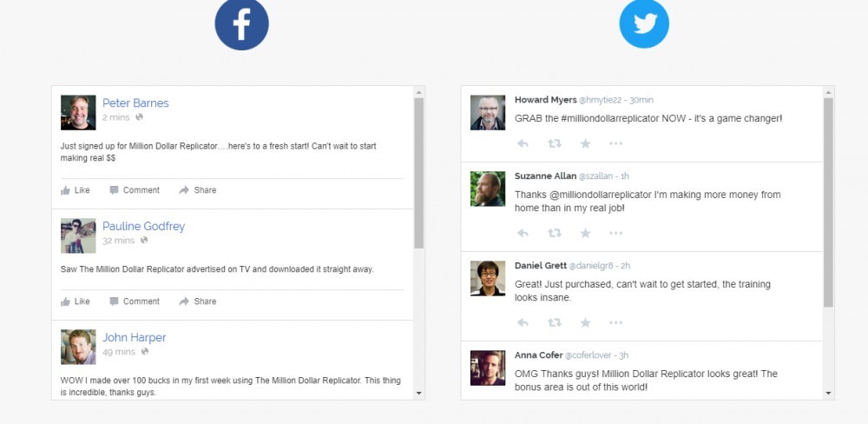Open Peter Barnes profile name link
The image size is (868, 424).
tap(135, 103)
